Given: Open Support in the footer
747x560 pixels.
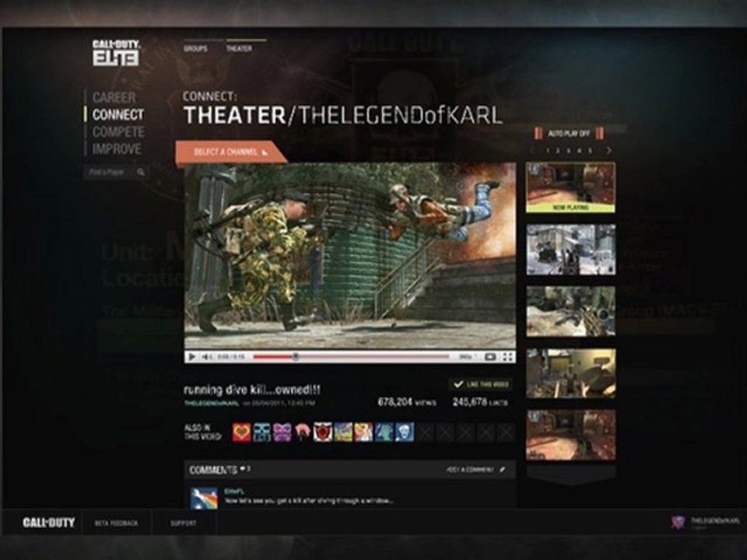Looking at the screenshot, I should click(x=184, y=523).
